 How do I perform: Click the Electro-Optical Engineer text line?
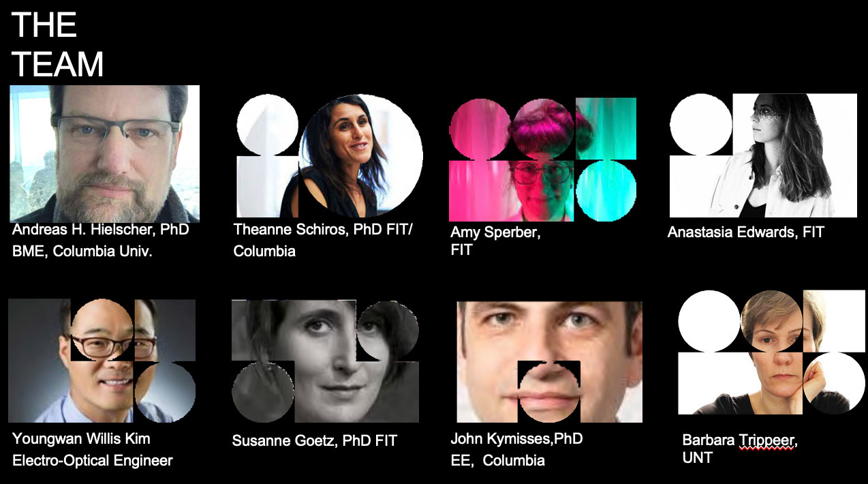tap(93, 460)
